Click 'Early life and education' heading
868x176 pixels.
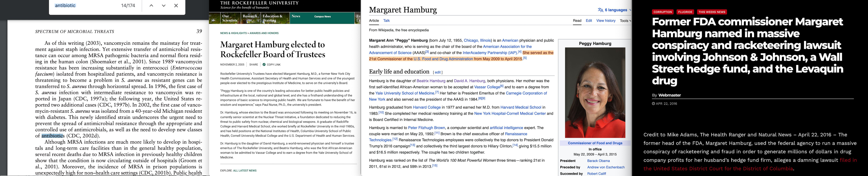click(x=399, y=72)
